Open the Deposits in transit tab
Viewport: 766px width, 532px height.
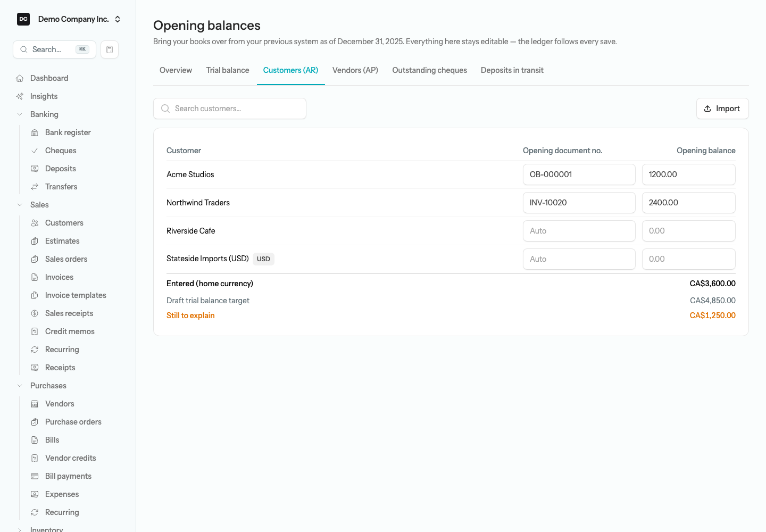tap(512, 70)
